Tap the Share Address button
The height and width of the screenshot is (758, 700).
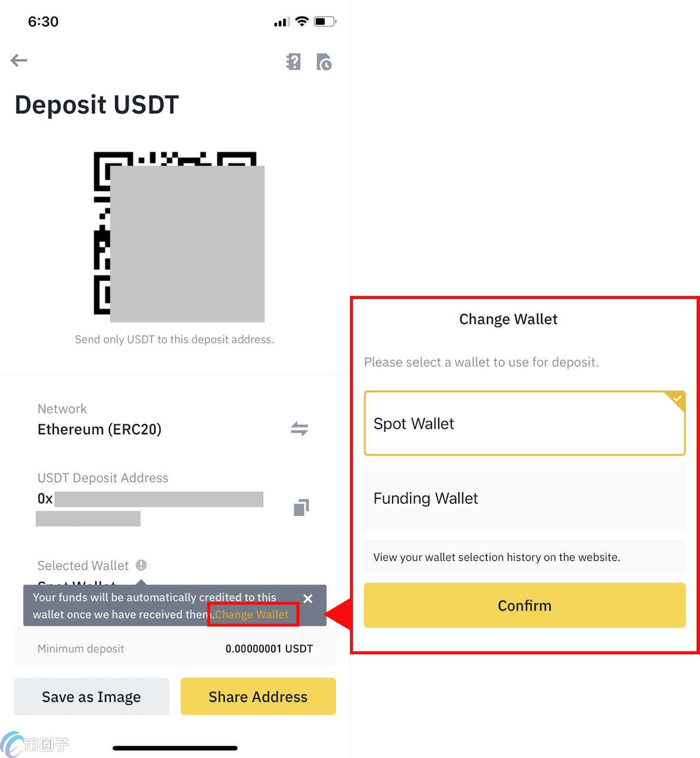click(x=258, y=696)
